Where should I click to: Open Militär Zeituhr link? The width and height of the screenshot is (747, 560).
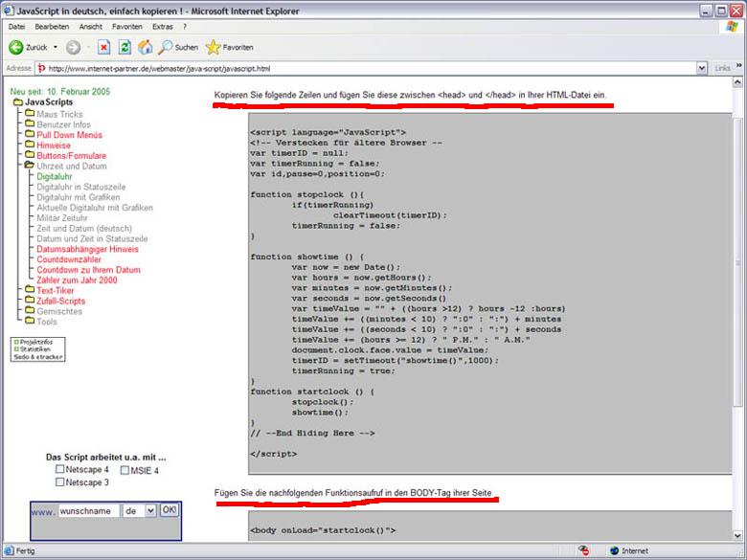(62, 218)
